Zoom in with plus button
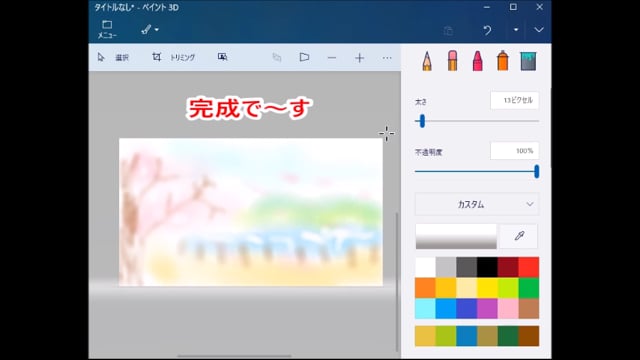640x360 pixels. (360, 58)
